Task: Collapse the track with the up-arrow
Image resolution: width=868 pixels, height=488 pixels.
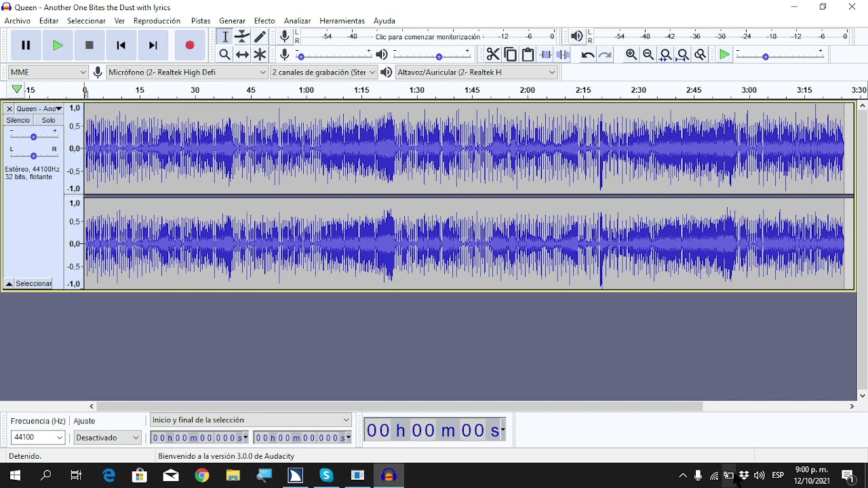Action: (9, 283)
